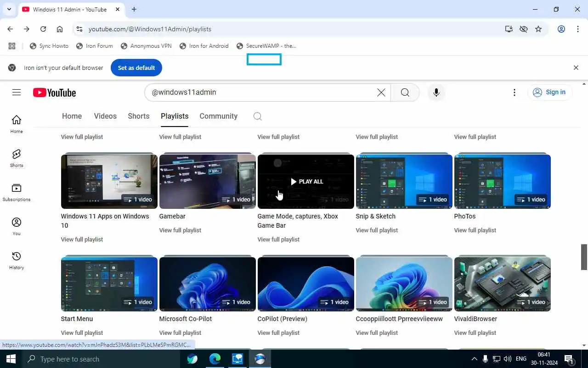
Task: Expand the tab search dropdown arrow
Action: tap(9, 9)
